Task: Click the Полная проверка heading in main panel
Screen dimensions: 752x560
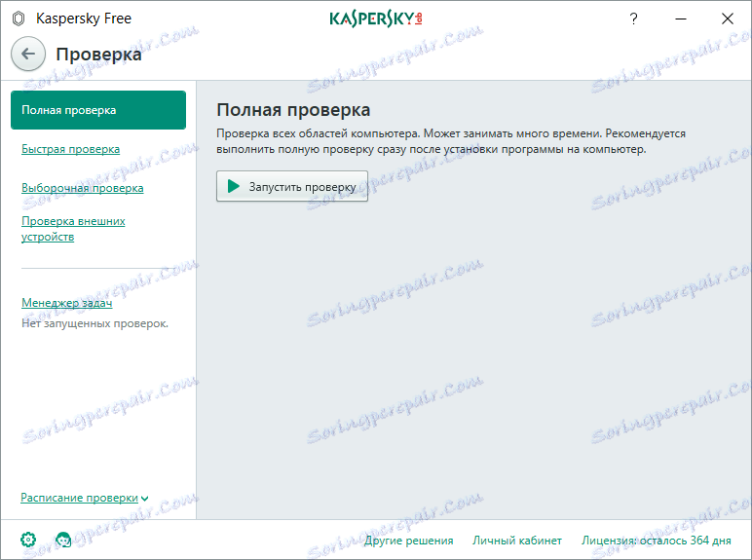Action: click(293, 110)
